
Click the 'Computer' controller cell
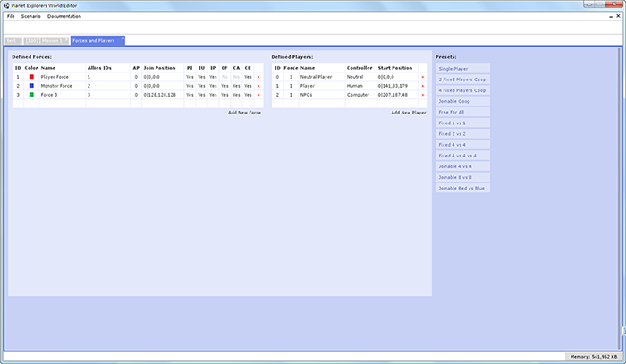click(x=361, y=95)
